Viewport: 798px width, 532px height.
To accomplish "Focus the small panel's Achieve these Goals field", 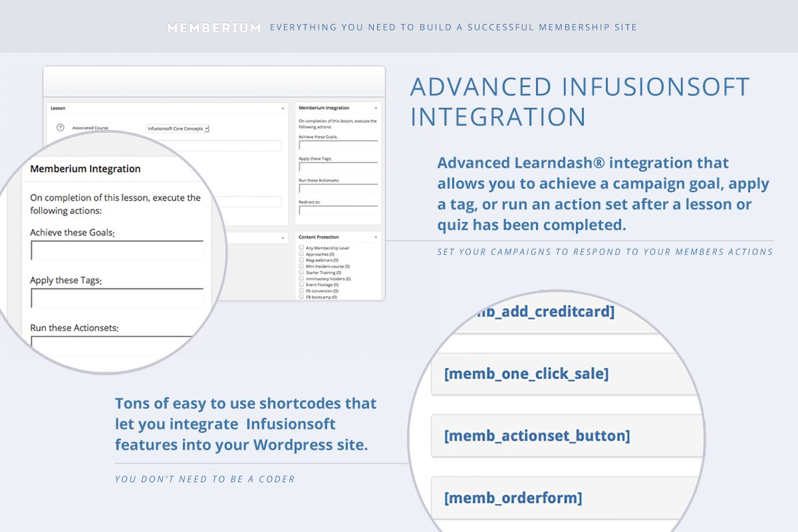I will (x=338, y=146).
